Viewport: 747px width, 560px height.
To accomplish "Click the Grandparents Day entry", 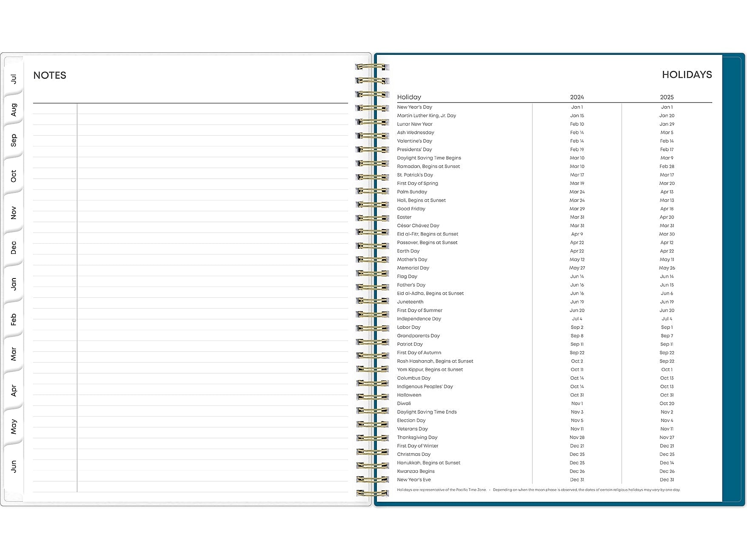I will click(x=418, y=336).
